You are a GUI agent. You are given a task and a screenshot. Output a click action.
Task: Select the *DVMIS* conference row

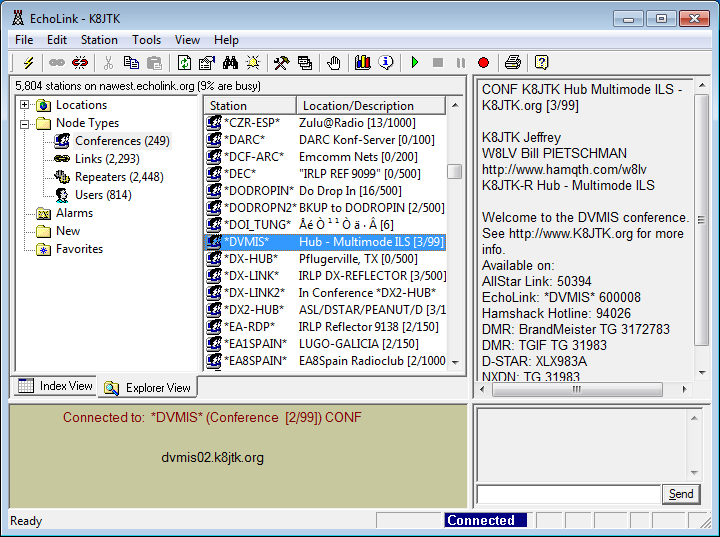coord(325,242)
